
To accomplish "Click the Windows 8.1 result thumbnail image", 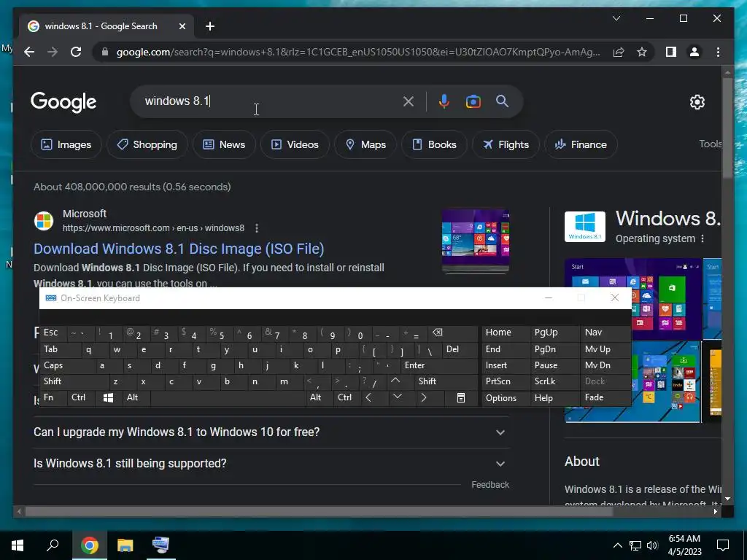I will coord(476,241).
